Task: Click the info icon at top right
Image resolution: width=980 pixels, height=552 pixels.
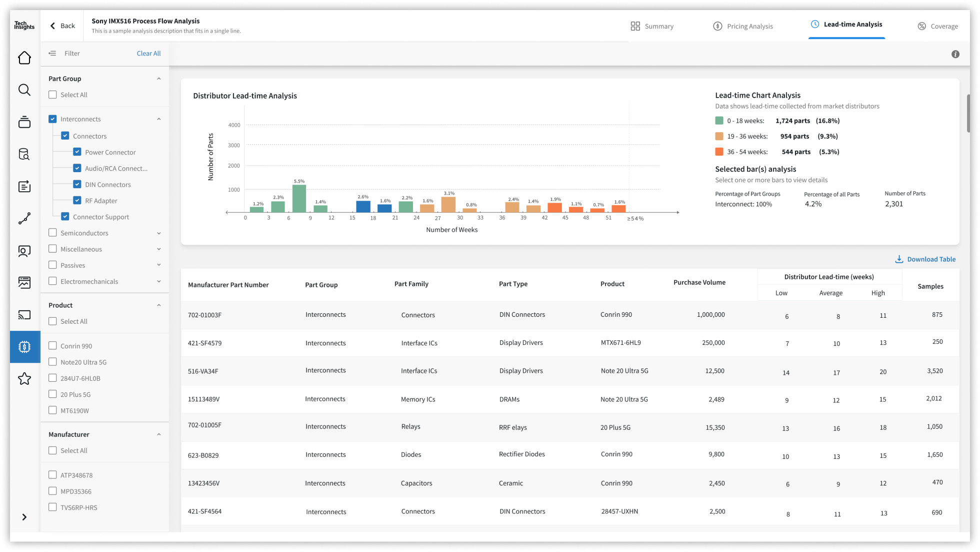Action: pyautogui.click(x=955, y=54)
